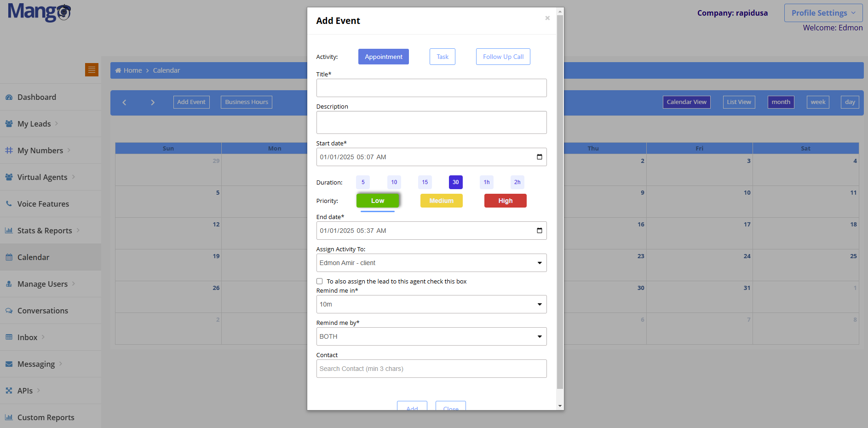Select the 1h duration option
Viewport: 868px width, 428px height.
coord(486,182)
